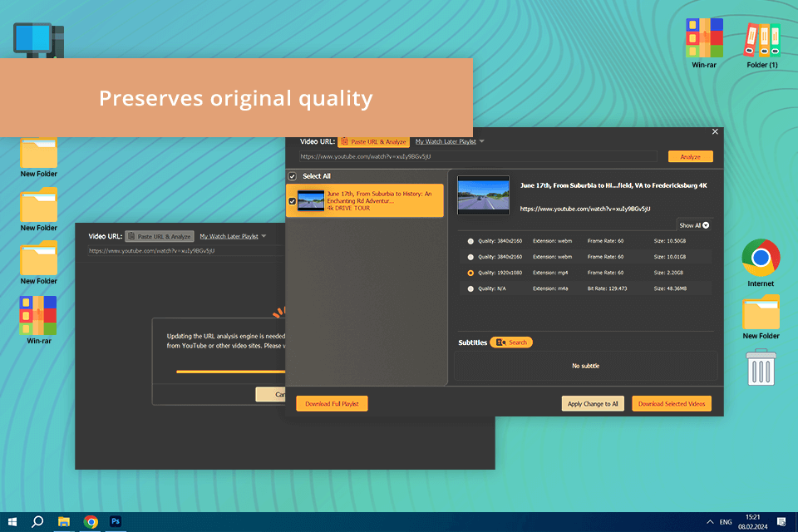Click Paste URL & Analyze in back window
This screenshot has width=798, height=532.
point(160,236)
